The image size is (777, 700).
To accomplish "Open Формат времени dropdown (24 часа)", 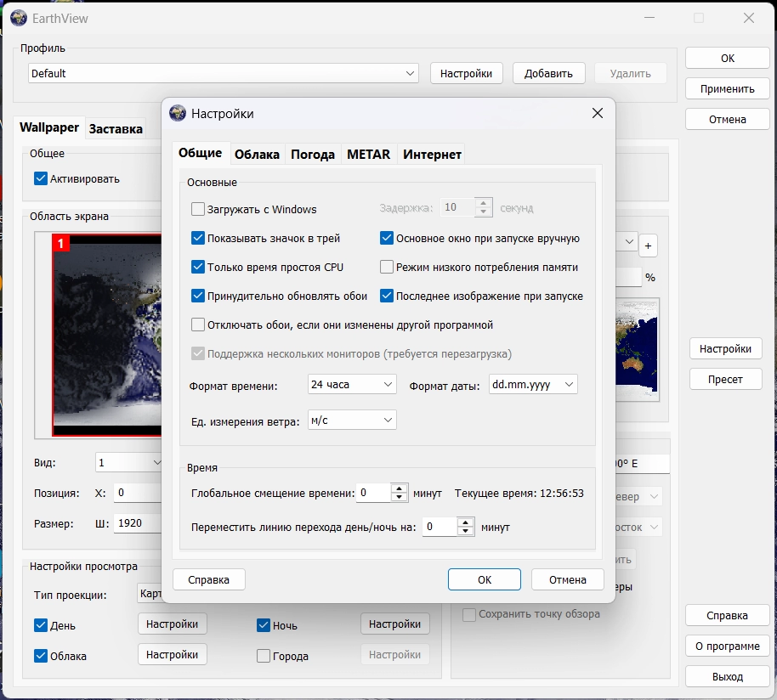I will point(352,384).
